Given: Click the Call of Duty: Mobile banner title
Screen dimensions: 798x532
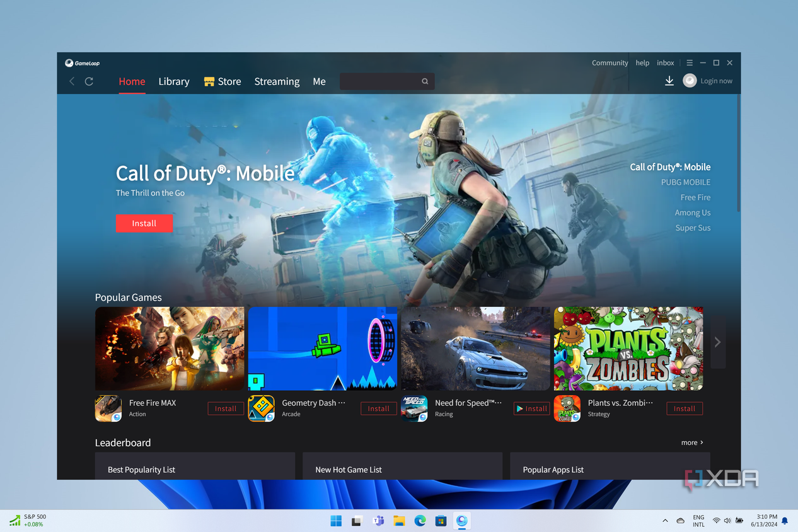Looking at the screenshot, I should pos(205,173).
